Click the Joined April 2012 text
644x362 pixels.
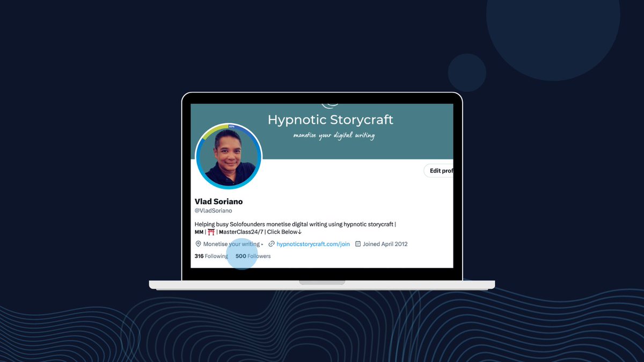pyautogui.click(x=385, y=244)
